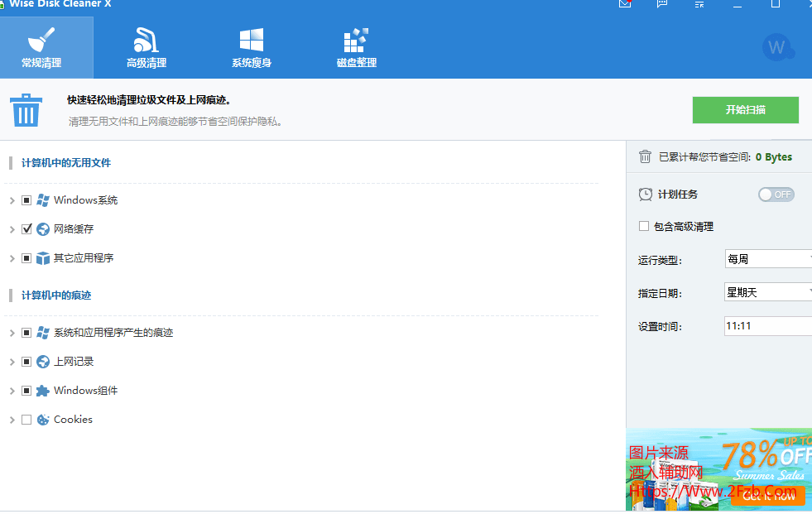Switch to the 高级清理 tab

[x=147, y=48]
